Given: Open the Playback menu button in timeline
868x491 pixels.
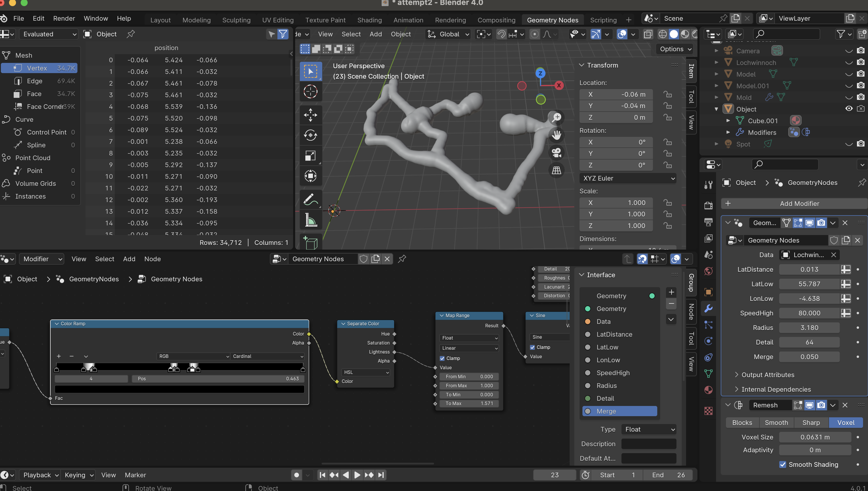Looking at the screenshot, I should pyautogui.click(x=40, y=475).
